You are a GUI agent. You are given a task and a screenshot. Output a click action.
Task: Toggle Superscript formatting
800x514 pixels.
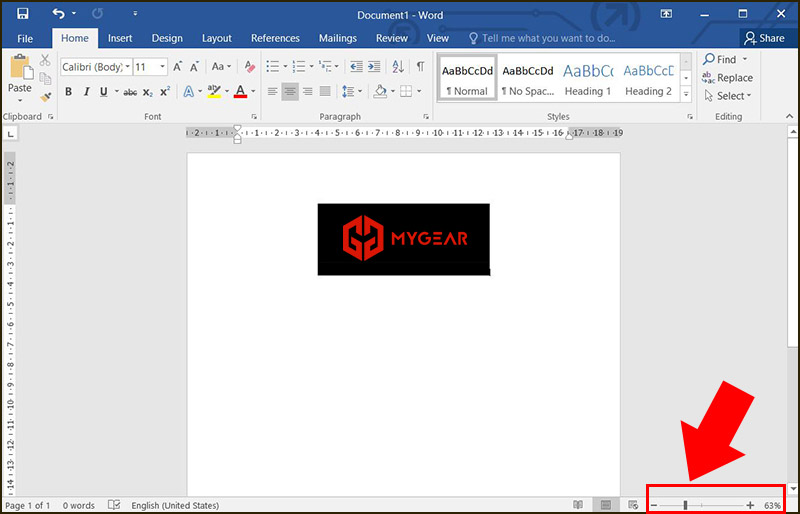165,92
